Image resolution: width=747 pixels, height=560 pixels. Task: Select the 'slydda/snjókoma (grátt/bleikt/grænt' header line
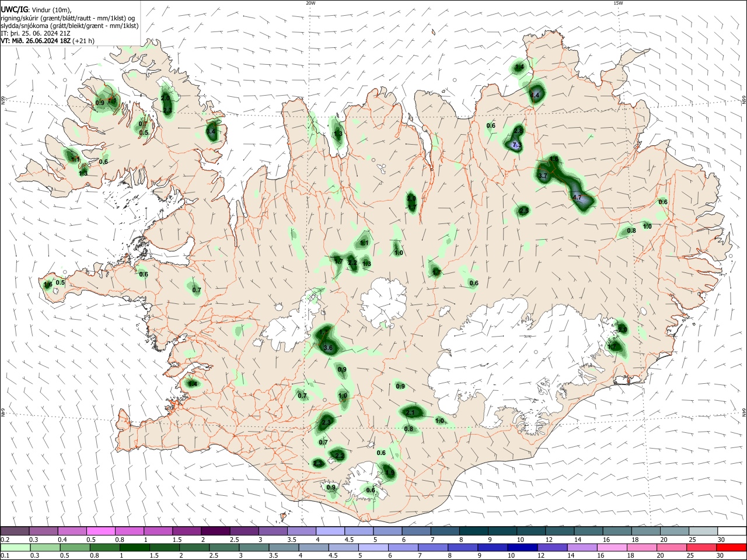pos(69,26)
